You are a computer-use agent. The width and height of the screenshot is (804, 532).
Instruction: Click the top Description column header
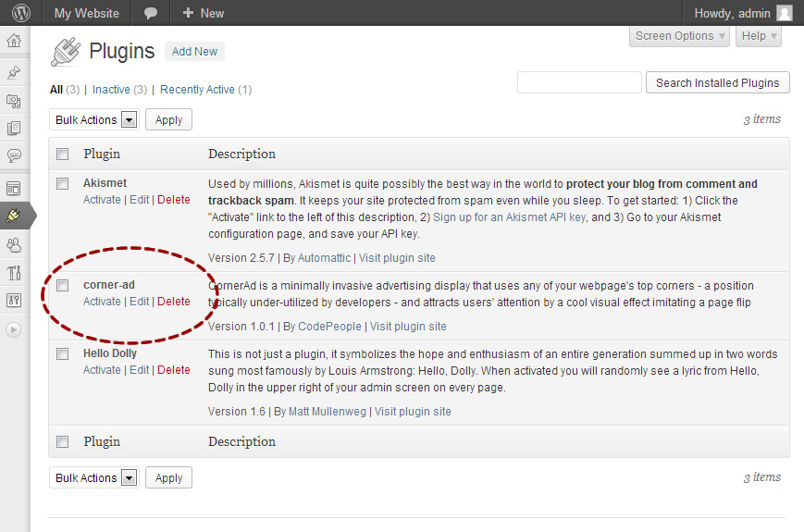click(x=242, y=154)
